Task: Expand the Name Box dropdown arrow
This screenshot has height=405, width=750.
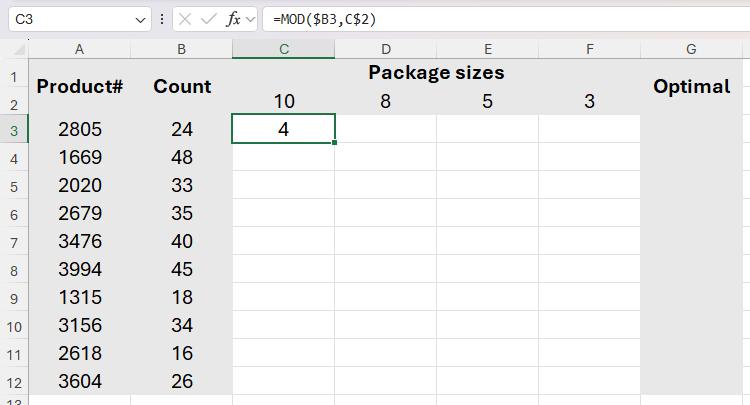Action: [140, 19]
